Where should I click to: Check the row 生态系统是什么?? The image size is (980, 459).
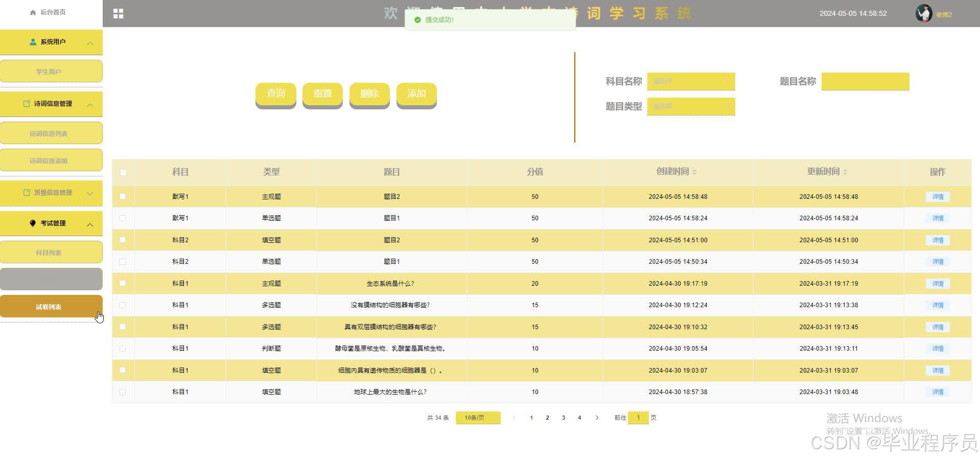click(x=123, y=283)
